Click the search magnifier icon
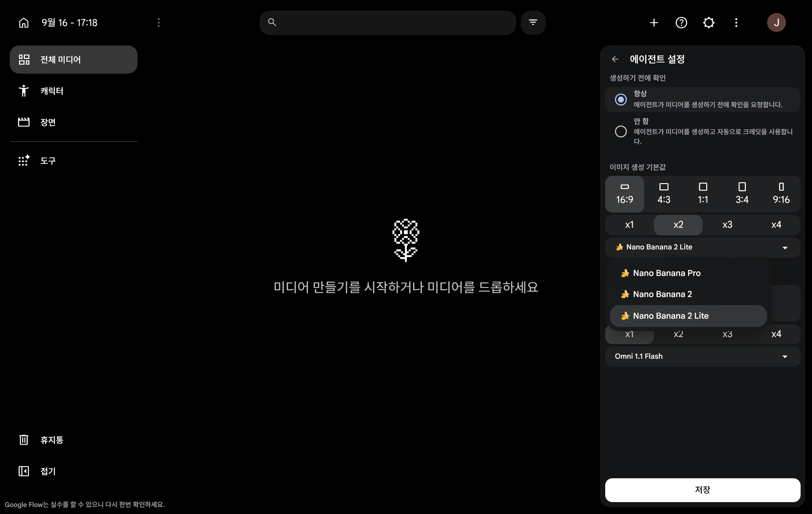The image size is (812, 514). [x=272, y=22]
